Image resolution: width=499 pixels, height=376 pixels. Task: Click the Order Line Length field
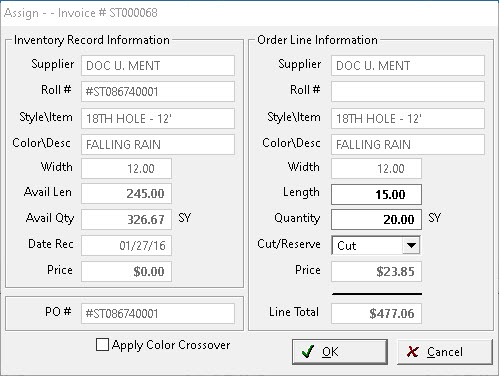(x=376, y=194)
